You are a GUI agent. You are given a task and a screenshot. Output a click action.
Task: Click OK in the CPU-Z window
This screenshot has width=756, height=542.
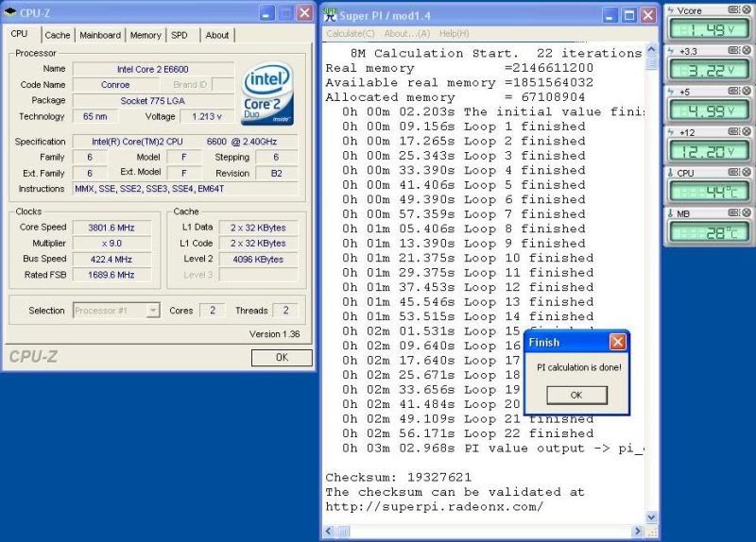coord(282,358)
